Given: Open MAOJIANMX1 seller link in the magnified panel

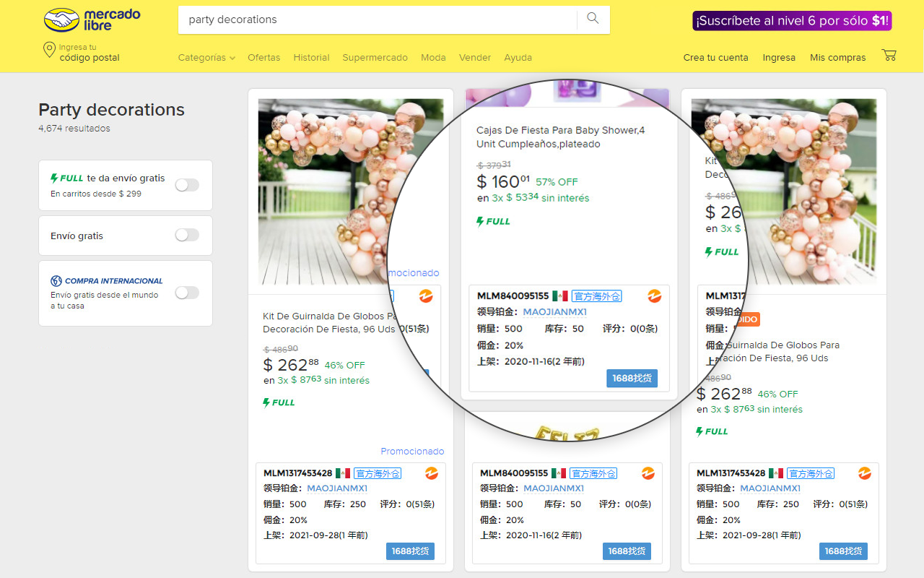Looking at the screenshot, I should pos(554,312).
